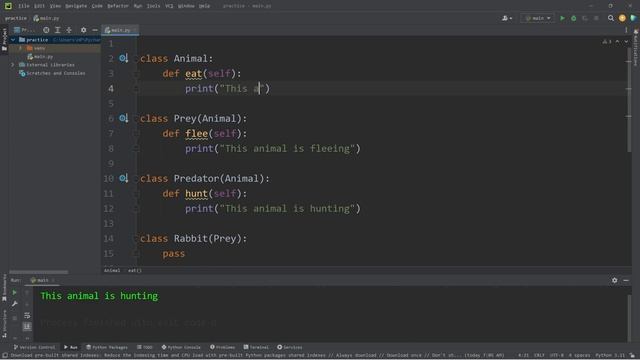Open editor tabs more options menu
The height and width of the screenshot is (360, 640).
click(626, 30)
